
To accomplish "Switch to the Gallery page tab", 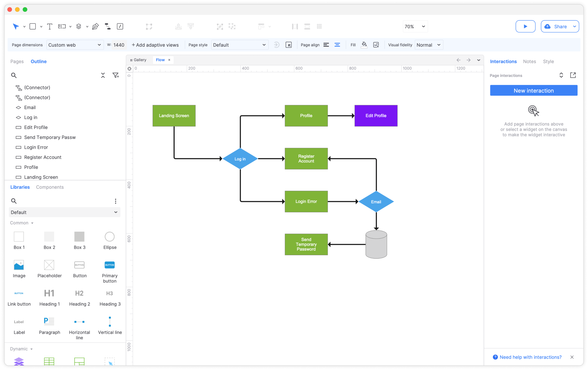I will pos(138,60).
